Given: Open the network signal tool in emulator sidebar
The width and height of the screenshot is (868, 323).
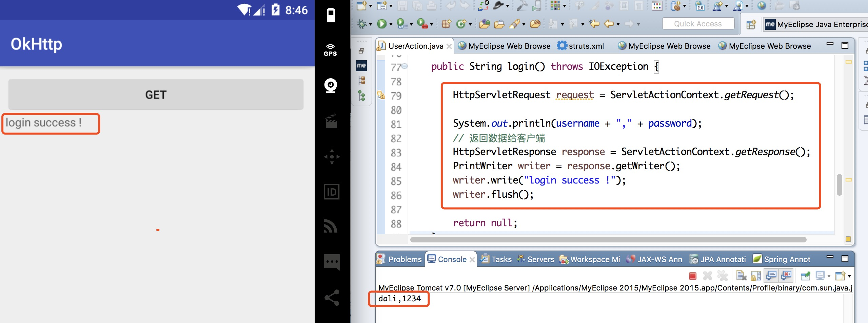Looking at the screenshot, I should click(x=331, y=226).
